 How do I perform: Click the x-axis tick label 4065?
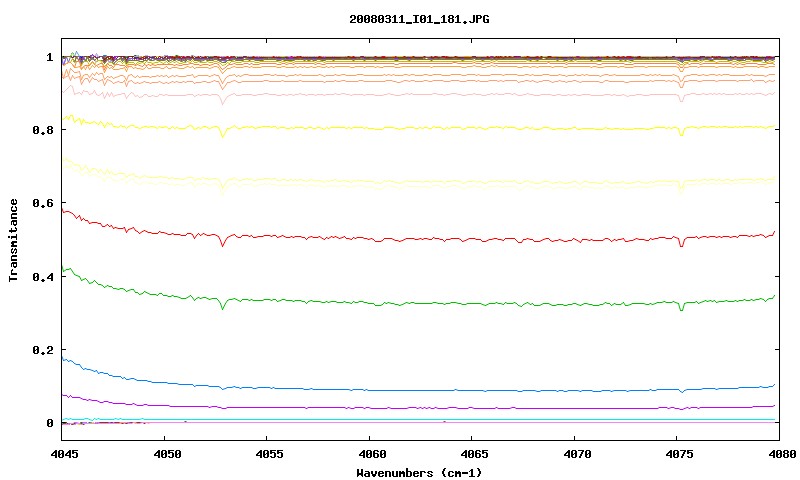pos(474,454)
